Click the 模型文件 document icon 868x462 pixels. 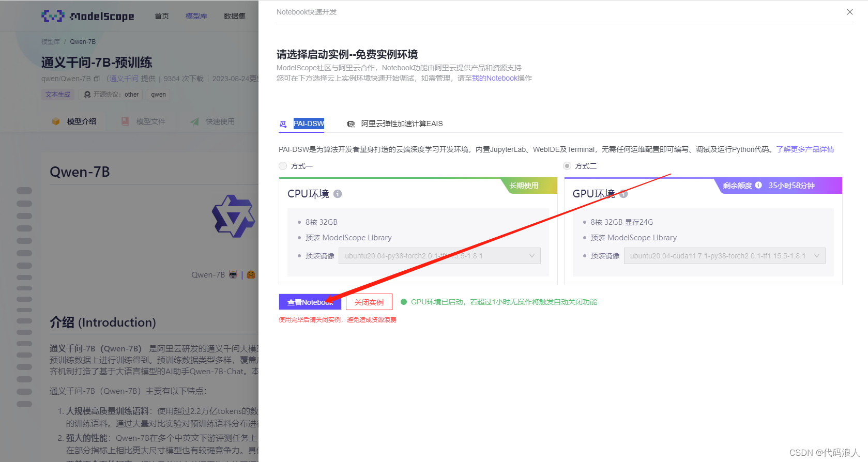[x=125, y=121]
